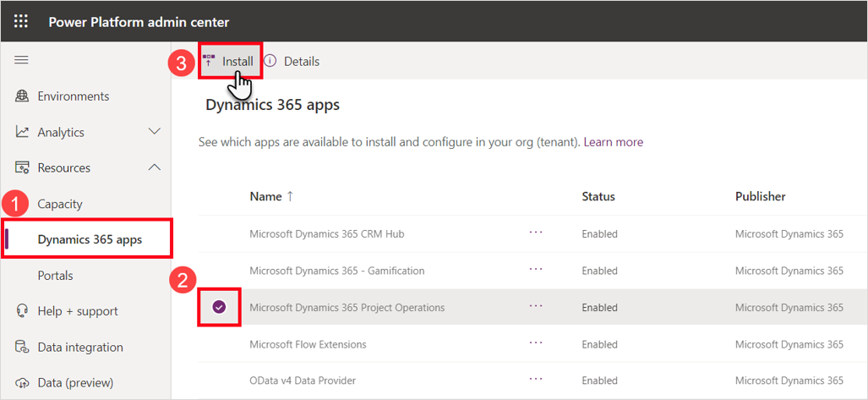Click Enabled status of CRM Hub row
This screenshot has width=868, height=400.
pyautogui.click(x=599, y=233)
